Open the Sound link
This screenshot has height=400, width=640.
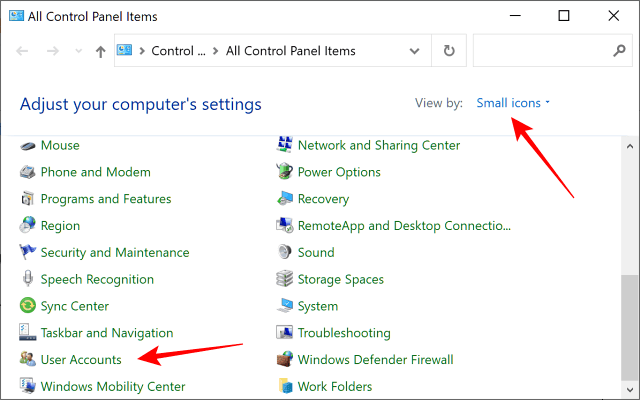[316, 253]
